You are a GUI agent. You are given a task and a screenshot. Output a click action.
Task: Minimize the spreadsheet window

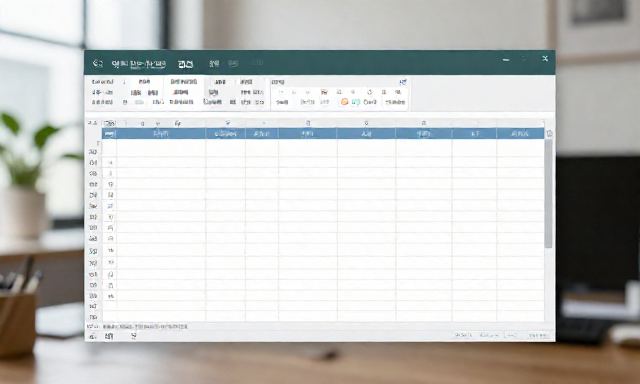point(506,60)
